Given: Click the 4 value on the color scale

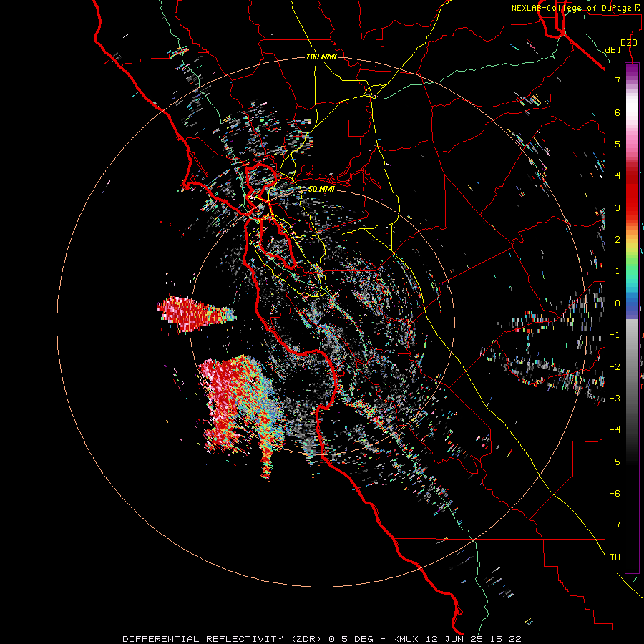Looking at the screenshot, I should pyautogui.click(x=618, y=176).
